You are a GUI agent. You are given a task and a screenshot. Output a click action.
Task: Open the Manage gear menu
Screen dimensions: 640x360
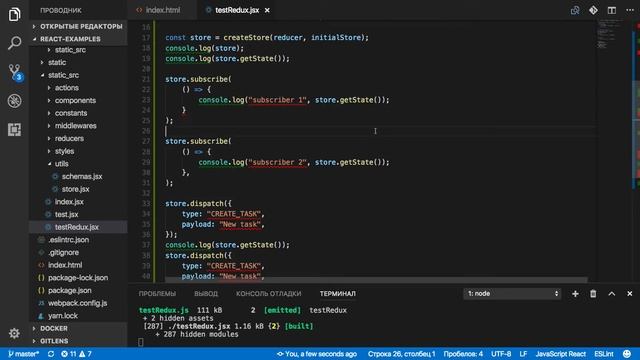[x=14, y=333]
